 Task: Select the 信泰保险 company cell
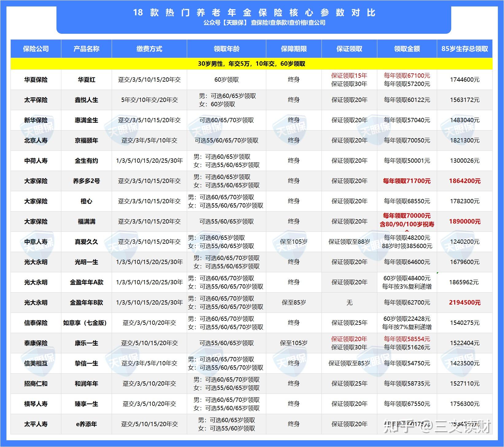[x=36, y=323]
